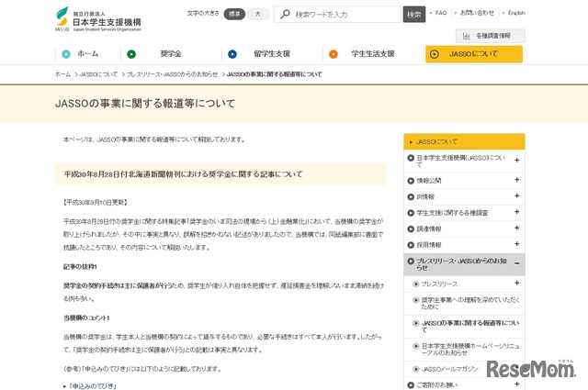
Task: Click the 検索 search button
Action: 414,15
